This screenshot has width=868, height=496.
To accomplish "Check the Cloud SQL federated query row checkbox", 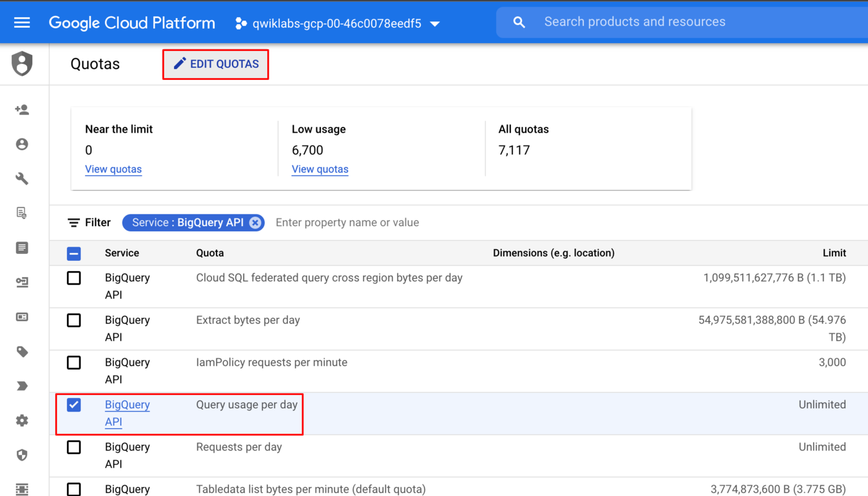I will pyautogui.click(x=74, y=278).
